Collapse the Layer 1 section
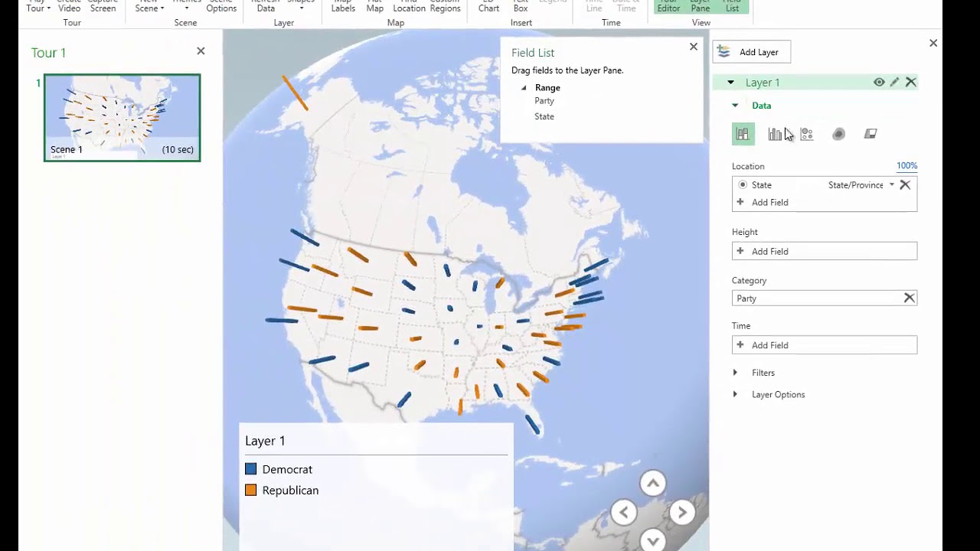Viewport: 980px width, 551px height. point(730,82)
